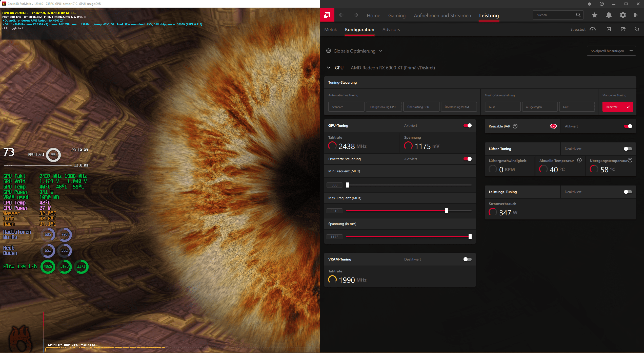Open settings gear icon
Viewport: 644px width, 353px height.
point(623,15)
